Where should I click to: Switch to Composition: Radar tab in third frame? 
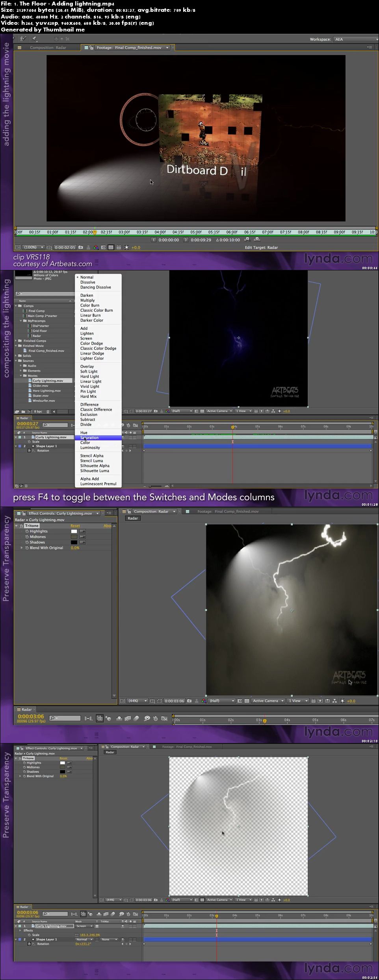(x=151, y=512)
